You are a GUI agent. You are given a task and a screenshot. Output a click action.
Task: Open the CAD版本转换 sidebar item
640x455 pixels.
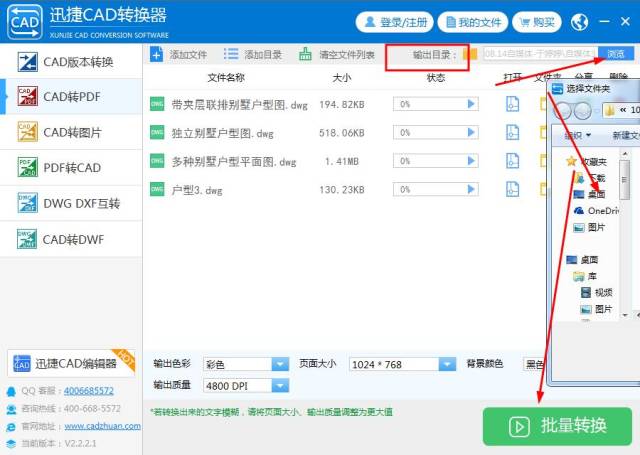tap(71, 62)
